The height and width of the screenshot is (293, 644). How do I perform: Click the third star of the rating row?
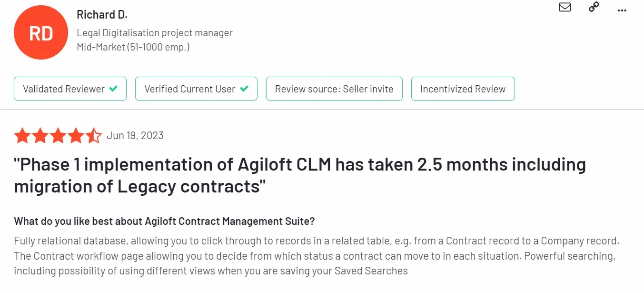click(x=59, y=136)
